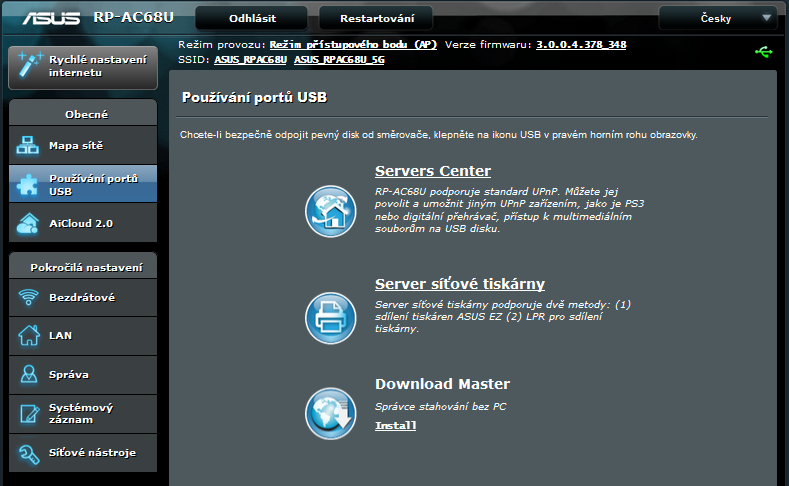Click the Režim přístupového bodu (AP) link
The image size is (789, 486).
(353, 44)
